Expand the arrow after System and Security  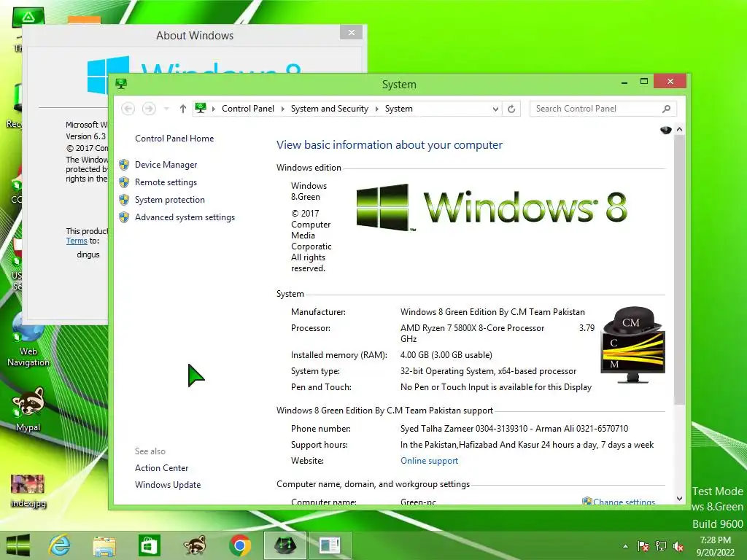tap(377, 109)
